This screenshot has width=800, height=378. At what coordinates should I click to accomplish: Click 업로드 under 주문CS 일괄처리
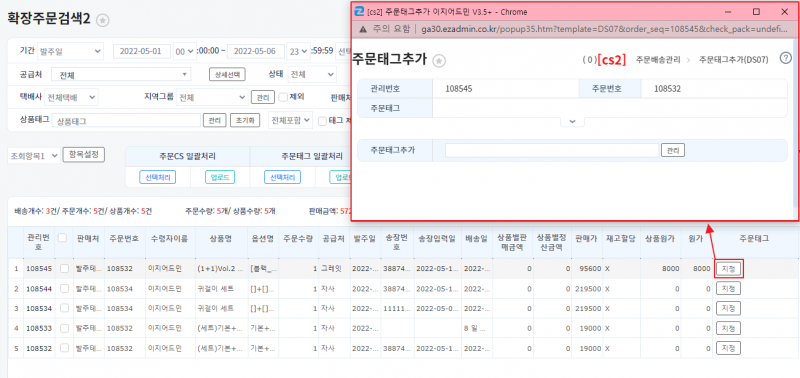220,177
